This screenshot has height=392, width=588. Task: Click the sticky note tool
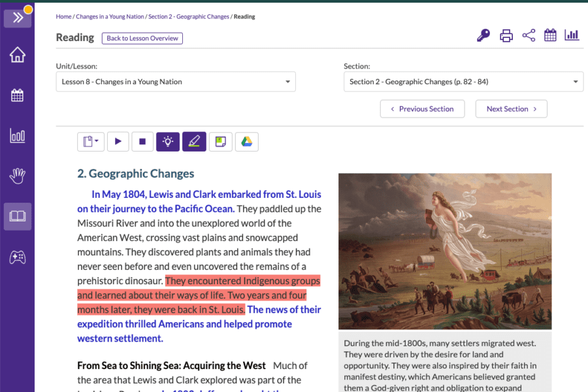click(221, 142)
